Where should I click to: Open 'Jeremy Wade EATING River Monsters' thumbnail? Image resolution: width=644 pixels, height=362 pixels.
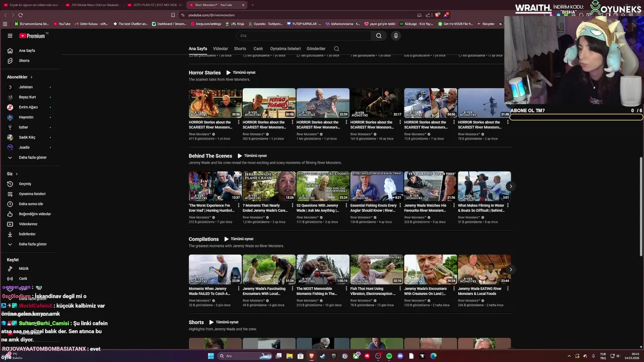click(x=485, y=269)
